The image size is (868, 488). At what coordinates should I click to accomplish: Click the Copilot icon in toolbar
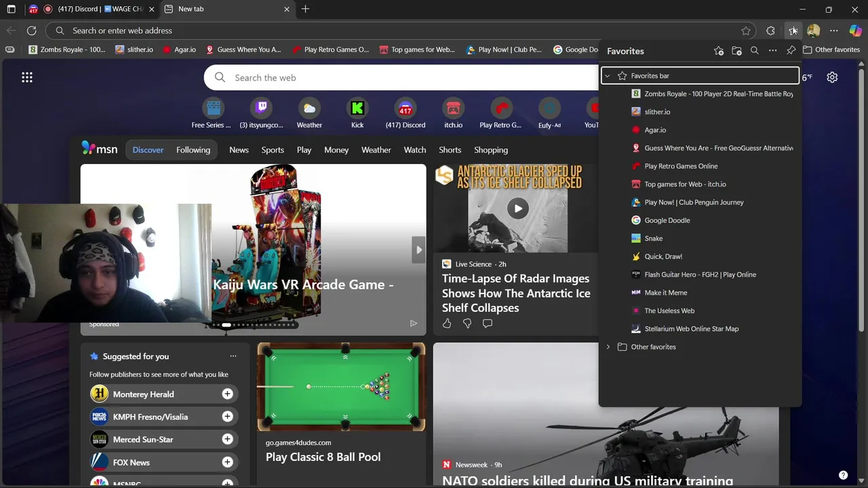coord(855,30)
